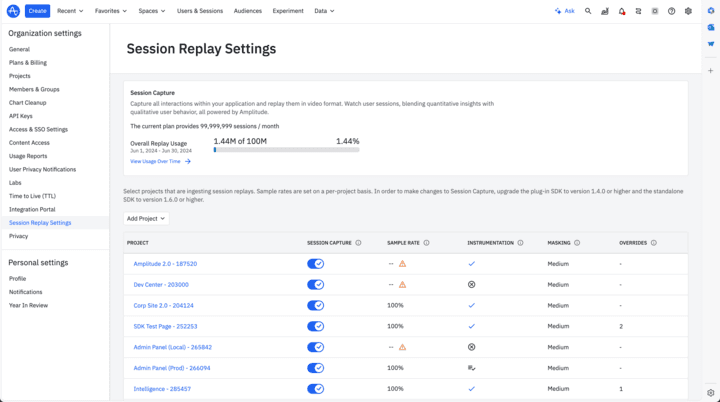Click Sample Rate column info icon
Image resolution: width=720 pixels, height=402 pixels.
click(426, 243)
